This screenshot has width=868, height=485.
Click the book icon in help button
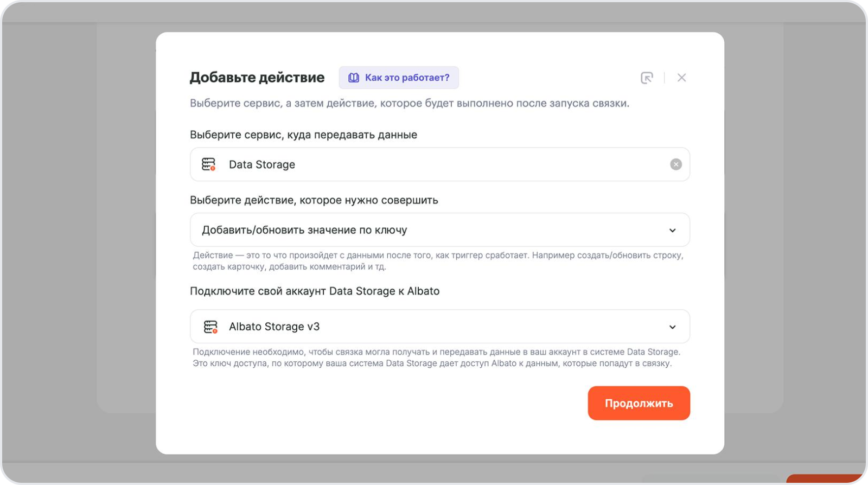(354, 78)
